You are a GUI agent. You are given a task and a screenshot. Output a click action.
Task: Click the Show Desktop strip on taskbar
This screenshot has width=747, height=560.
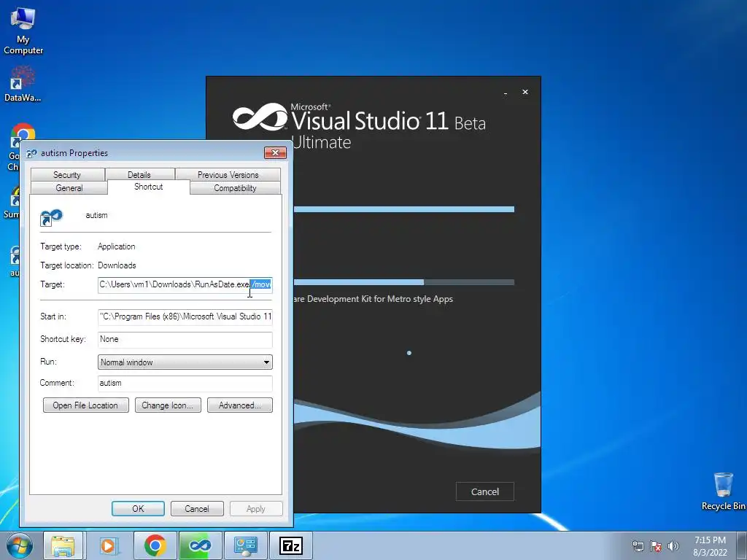click(742, 545)
